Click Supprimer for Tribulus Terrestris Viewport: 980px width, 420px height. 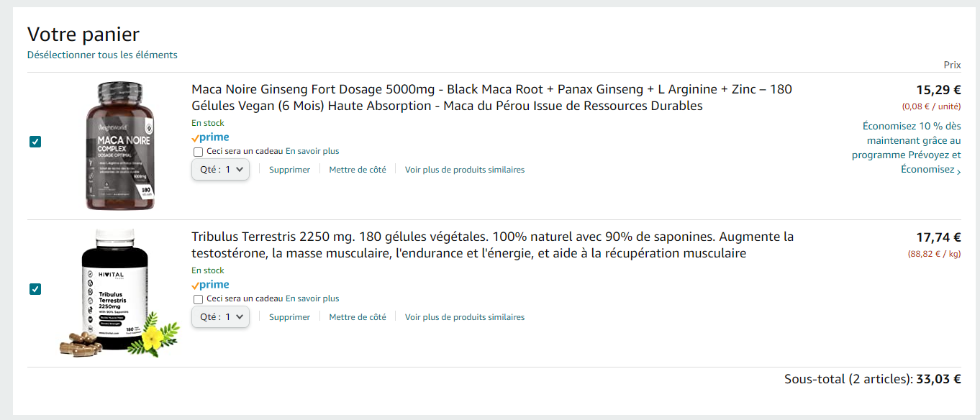[x=289, y=317]
